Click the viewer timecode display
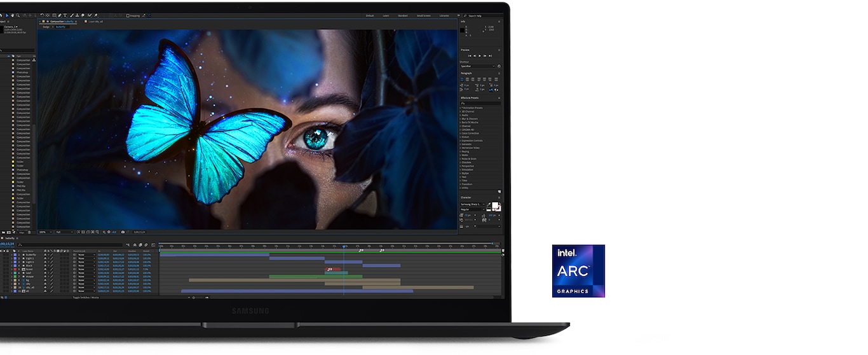The height and width of the screenshot is (355, 868). (x=140, y=232)
